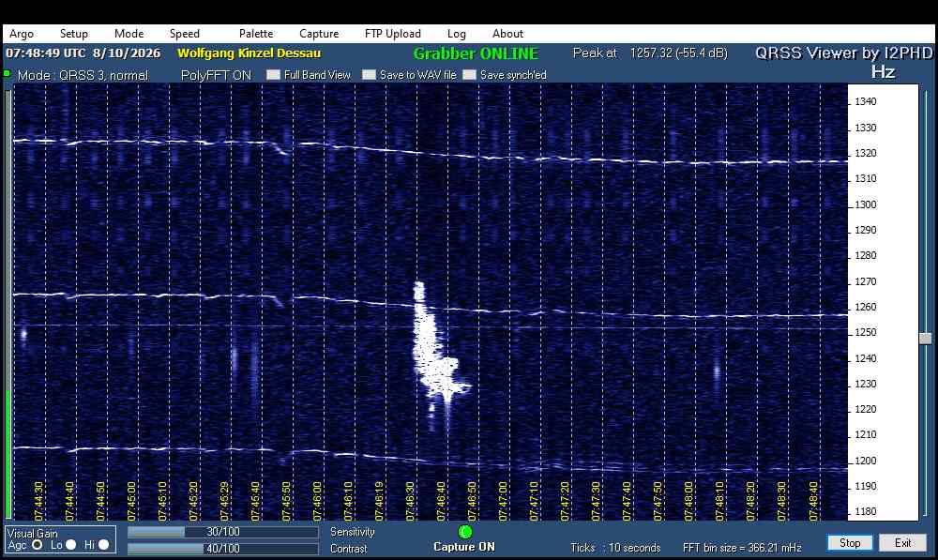This screenshot has width=938, height=560.
Task: Click the Ticks: 10 seconds label
Action: (x=615, y=548)
